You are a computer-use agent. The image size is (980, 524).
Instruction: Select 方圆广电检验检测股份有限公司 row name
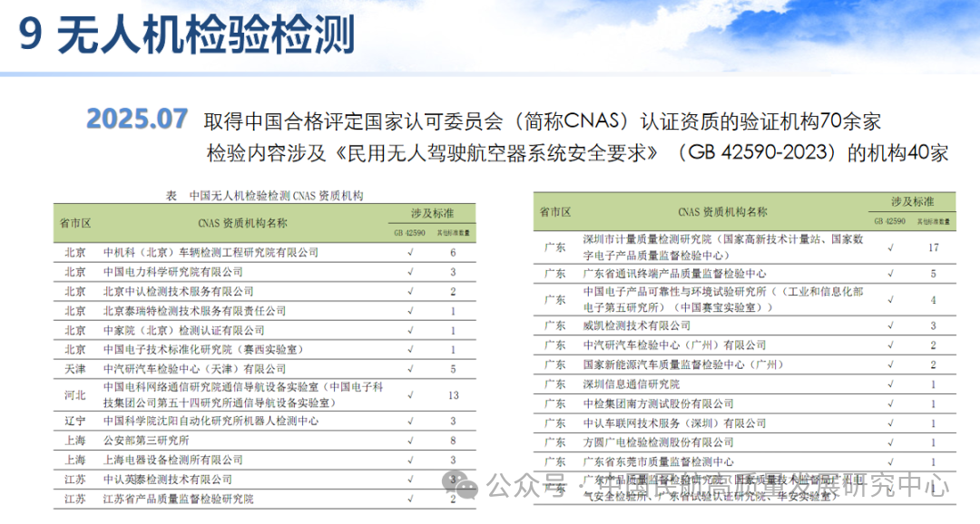click(x=658, y=442)
